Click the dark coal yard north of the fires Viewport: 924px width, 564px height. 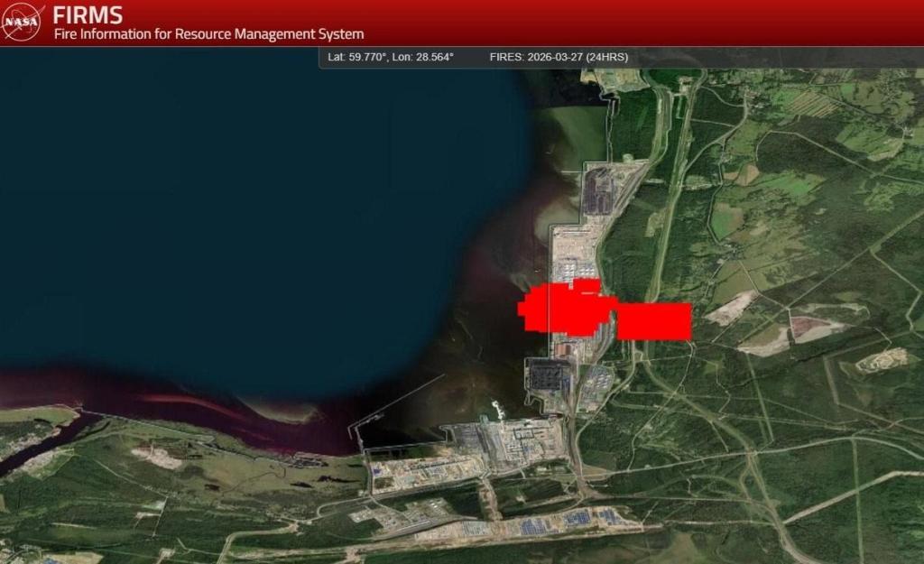pyautogui.click(x=598, y=193)
